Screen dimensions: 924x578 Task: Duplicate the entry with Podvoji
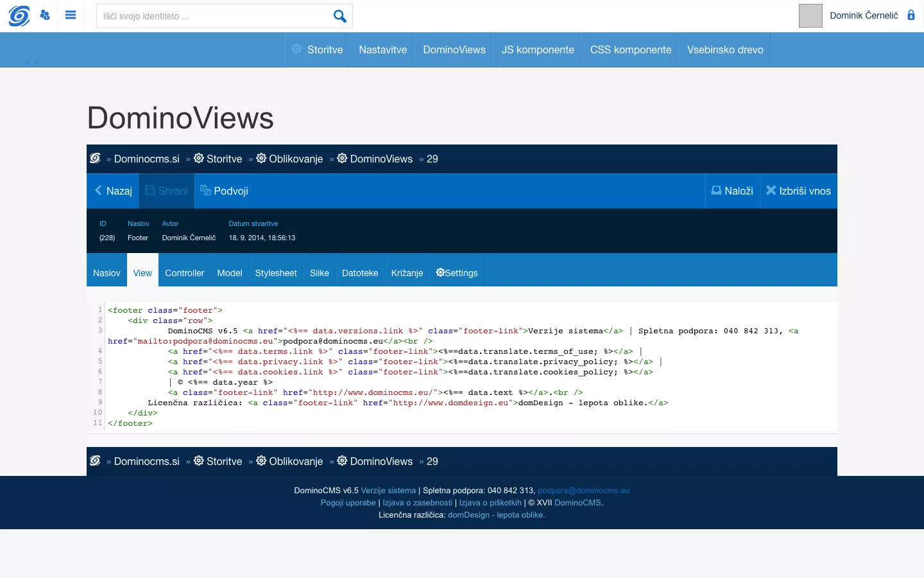[x=224, y=191]
